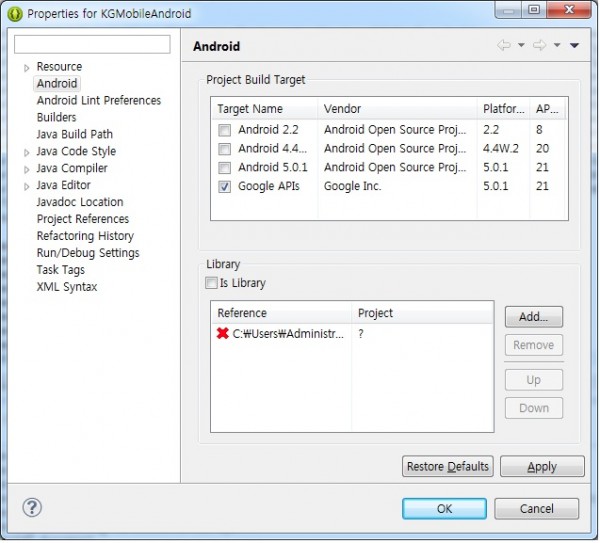This screenshot has width=600, height=543.
Task: Click Android 2.2 target name text
Action: click(x=268, y=130)
